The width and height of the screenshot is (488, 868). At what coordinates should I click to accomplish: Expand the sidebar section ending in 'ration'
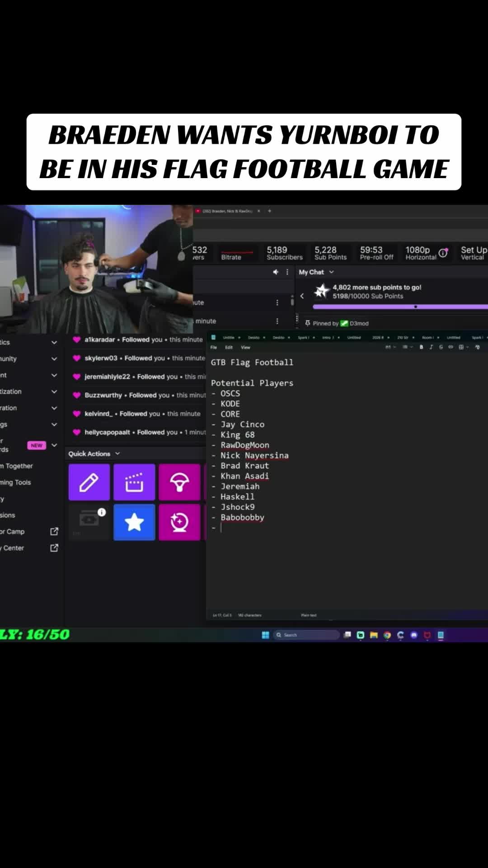pyautogui.click(x=54, y=408)
